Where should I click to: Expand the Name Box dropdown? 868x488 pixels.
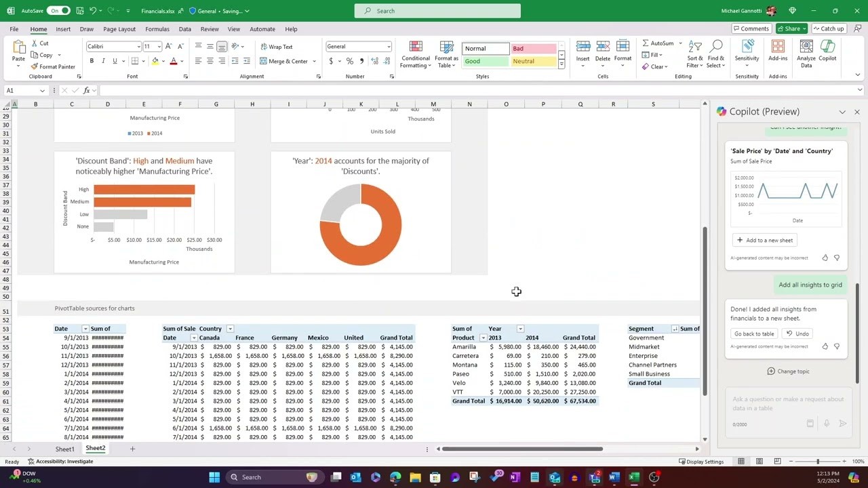pyautogui.click(x=42, y=91)
